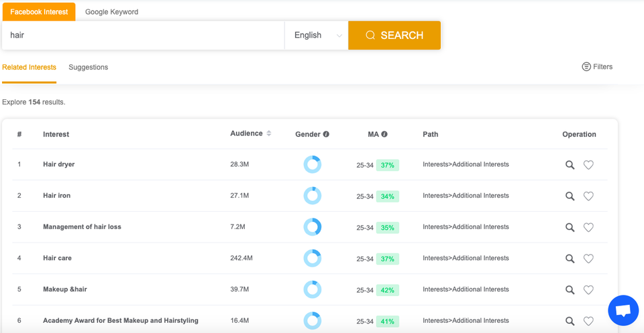644x333 pixels.
Task: Open Academy Award for Best Makeup interest
Action: pyautogui.click(x=121, y=320)
